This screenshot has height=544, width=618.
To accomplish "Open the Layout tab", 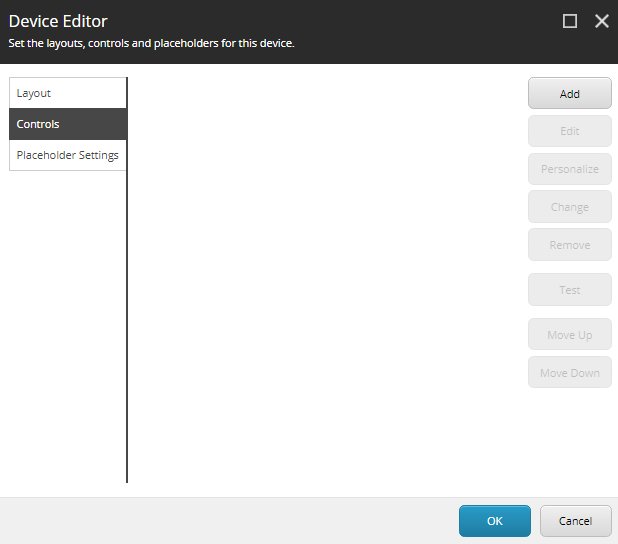I will click(67, 93).
